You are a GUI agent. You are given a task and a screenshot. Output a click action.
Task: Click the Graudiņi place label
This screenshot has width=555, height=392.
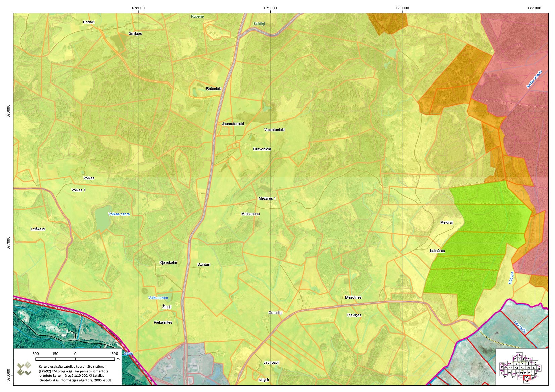275,313
